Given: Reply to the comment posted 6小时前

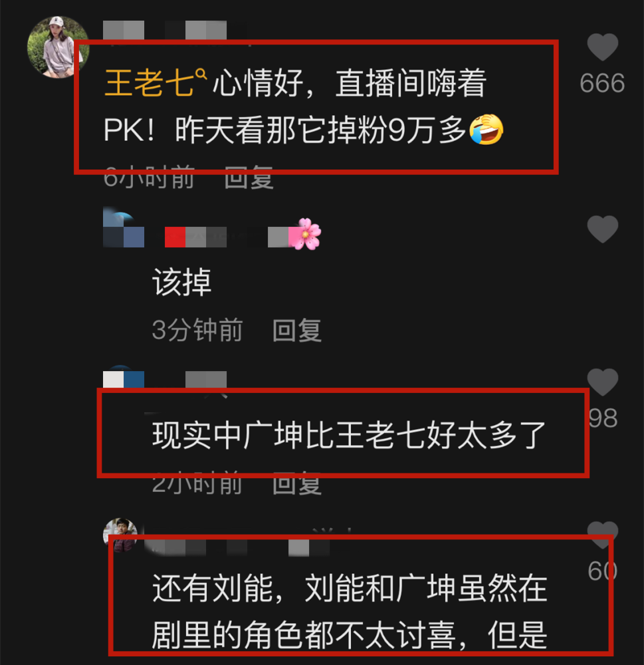Looking at the screenshot, I should click(x=249, y=178).
